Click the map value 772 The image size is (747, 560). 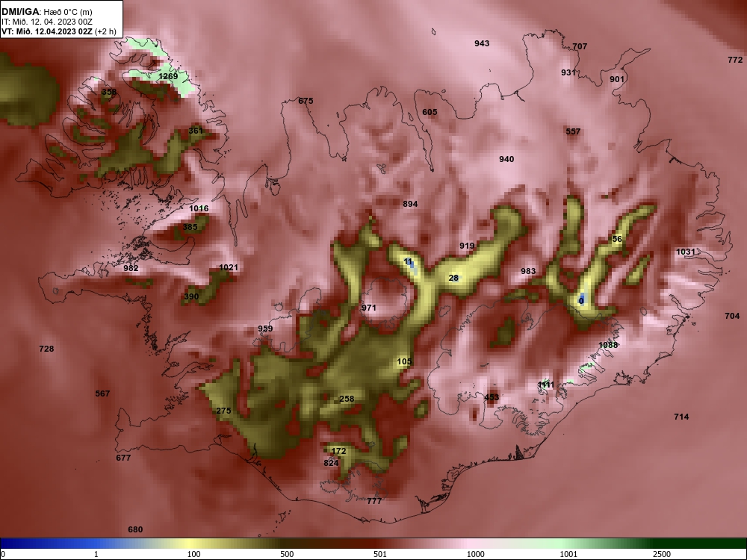tap(735, 60)
